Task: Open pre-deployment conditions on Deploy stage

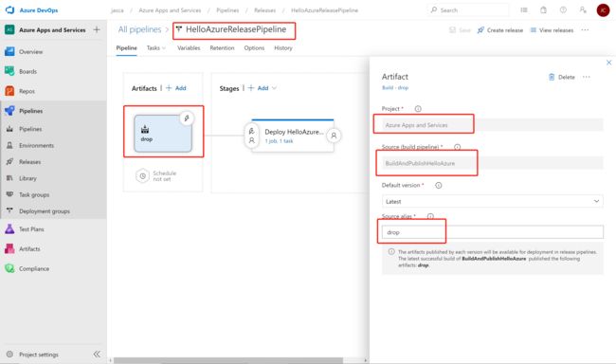Action: (x=251, y=136)
